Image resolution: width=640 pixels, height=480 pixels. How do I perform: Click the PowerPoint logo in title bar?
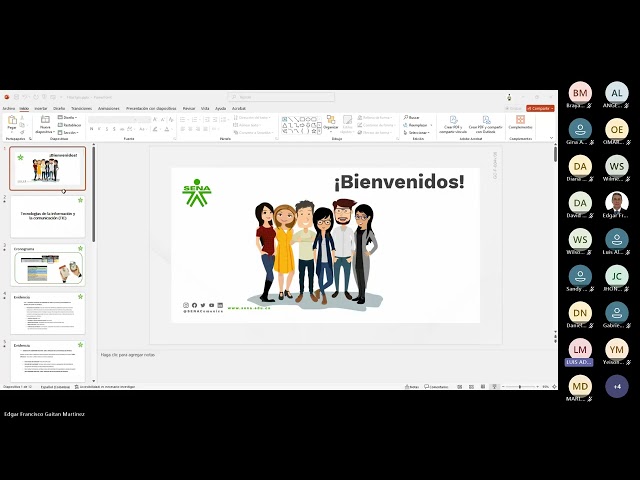coord(7,97)
